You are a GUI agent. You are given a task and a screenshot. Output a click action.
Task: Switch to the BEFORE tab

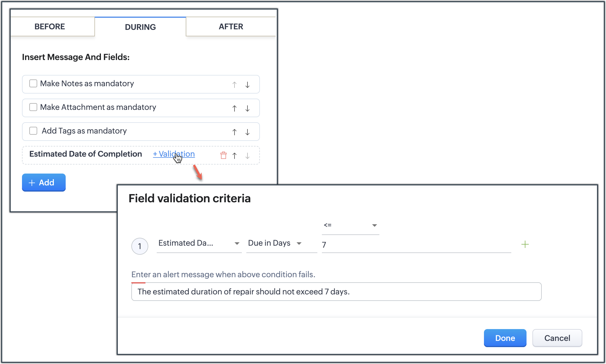(50, 26)
